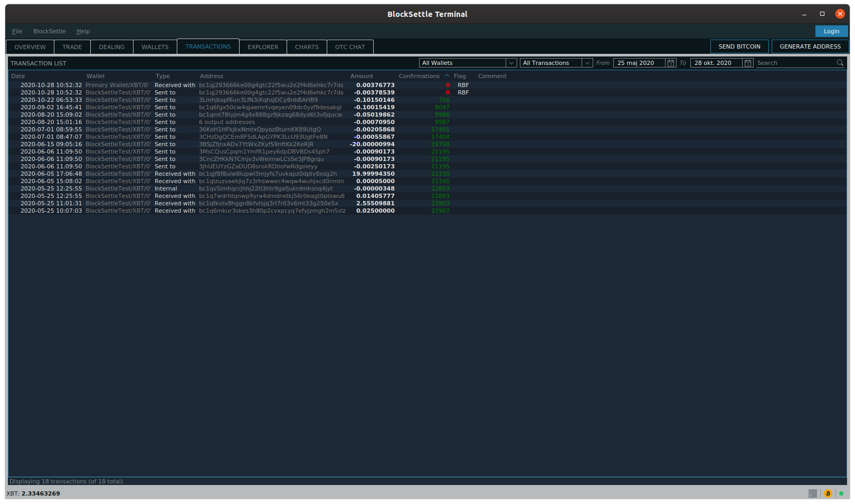Click the Login button
Image resolution: width=855 pixels, height=504 pixels.
click(831, 31)
